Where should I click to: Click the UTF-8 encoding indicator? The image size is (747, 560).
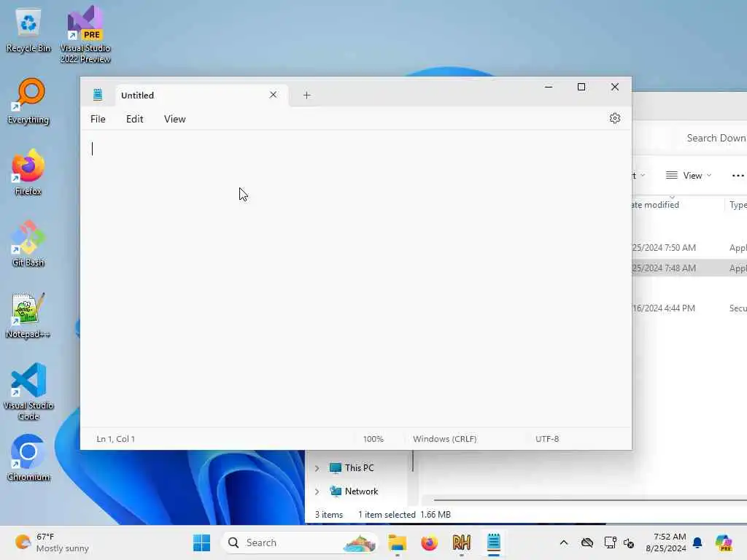point(547,439)
